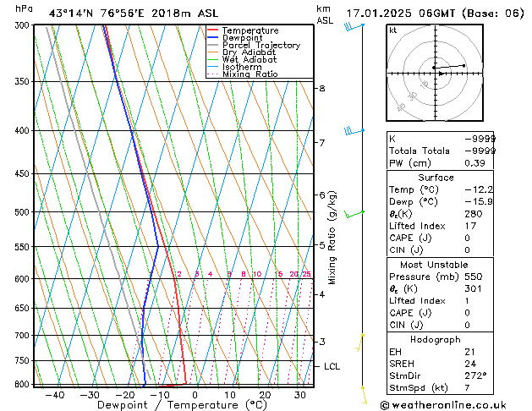Click the 'Mixing Ratio (g/kg)' vertical axis label

point(332,238)
